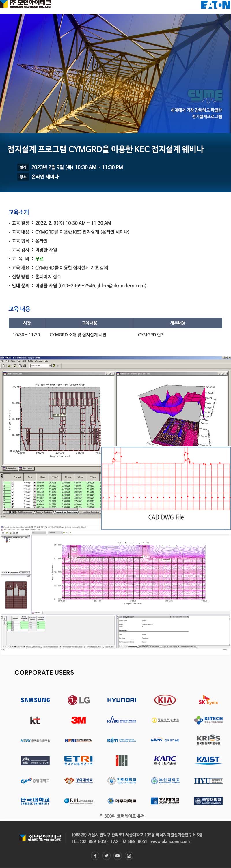Open the Twitter icon in the footer
This screenshot has height=868, width=231.
click(106, 856)
